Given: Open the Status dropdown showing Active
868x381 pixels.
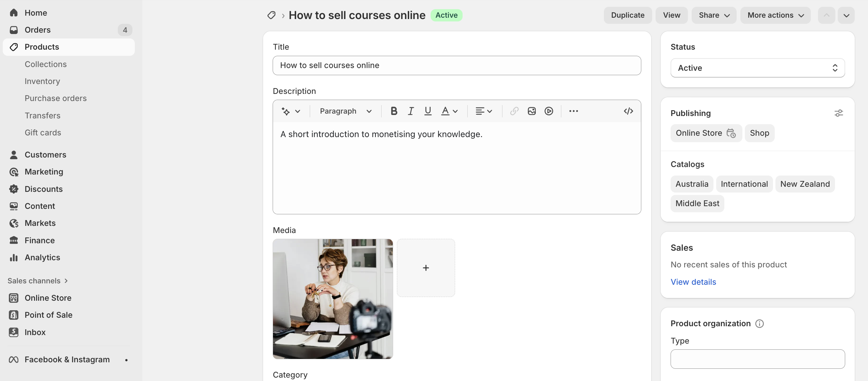Looking at the screenshot, I should tap(757, 68).
